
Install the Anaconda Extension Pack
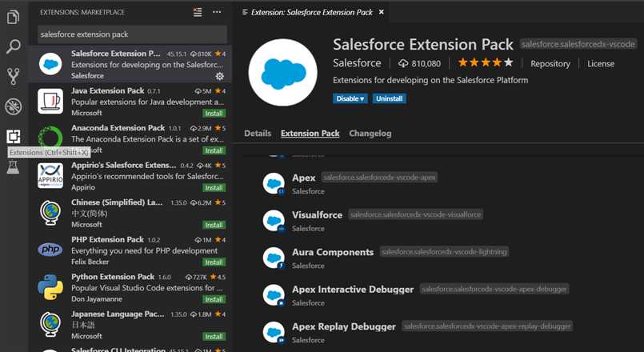[214, 150]
